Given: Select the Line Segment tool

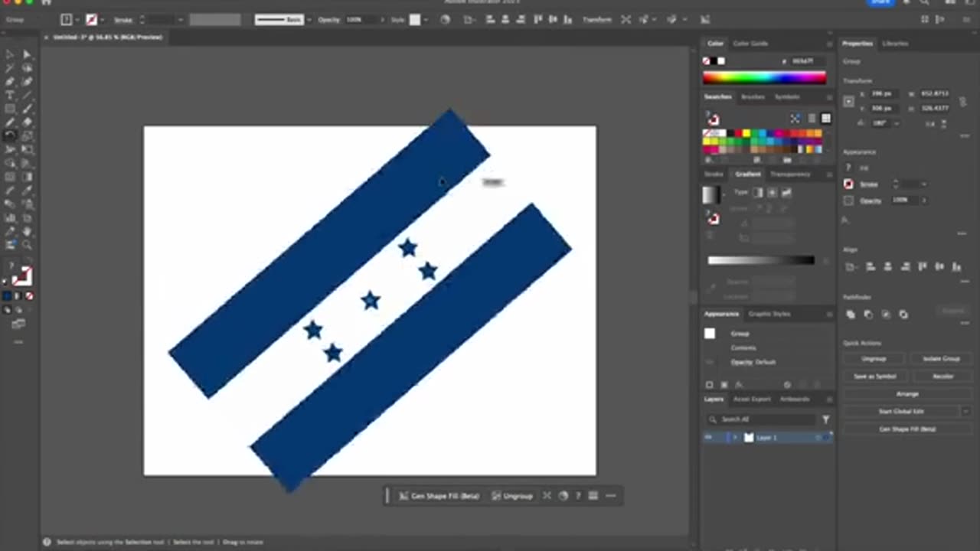Looking at the screenshot, I should [27, 96].
